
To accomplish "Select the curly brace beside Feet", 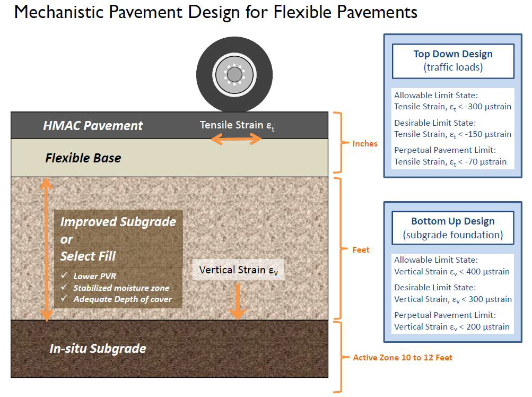I will click(338, 249).
